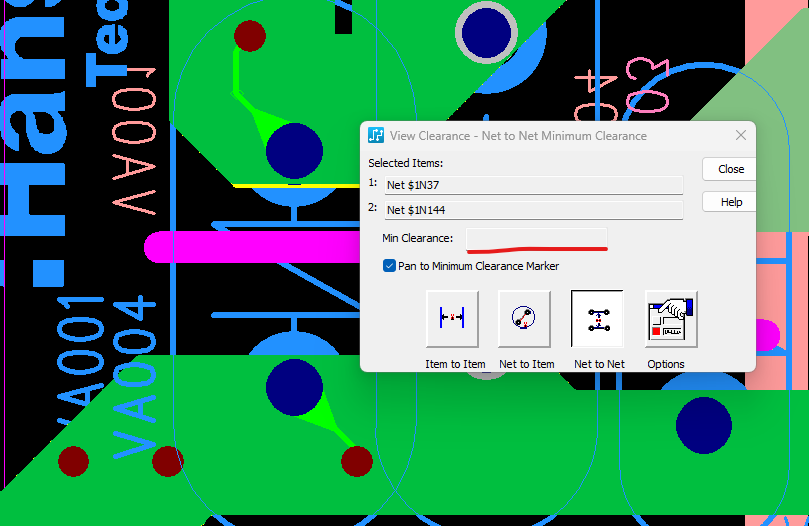This screenshot has width=809, height=526.
Task: Select the Item to Item clearance icon
Action: click(x=452, y=318)
